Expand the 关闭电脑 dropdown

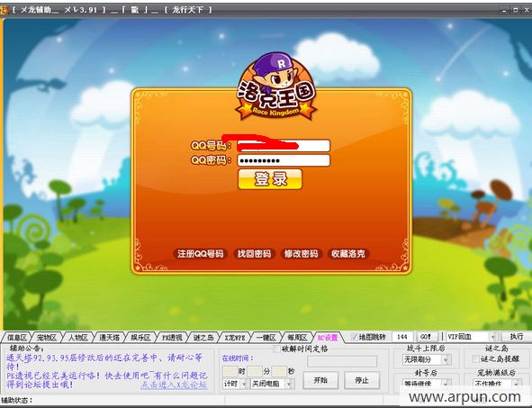pos(289,384)
